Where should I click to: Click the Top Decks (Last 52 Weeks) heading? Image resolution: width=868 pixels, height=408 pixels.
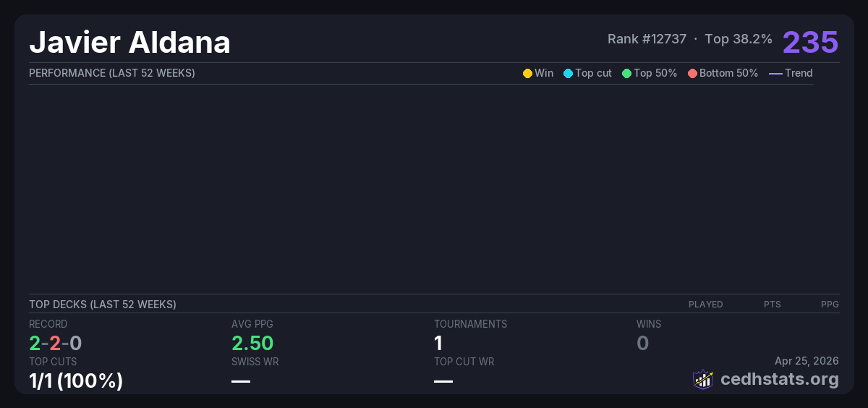point(102,305)
